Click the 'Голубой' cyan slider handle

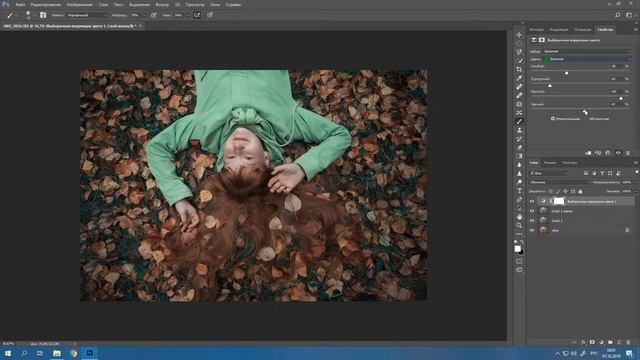(567, 73)
